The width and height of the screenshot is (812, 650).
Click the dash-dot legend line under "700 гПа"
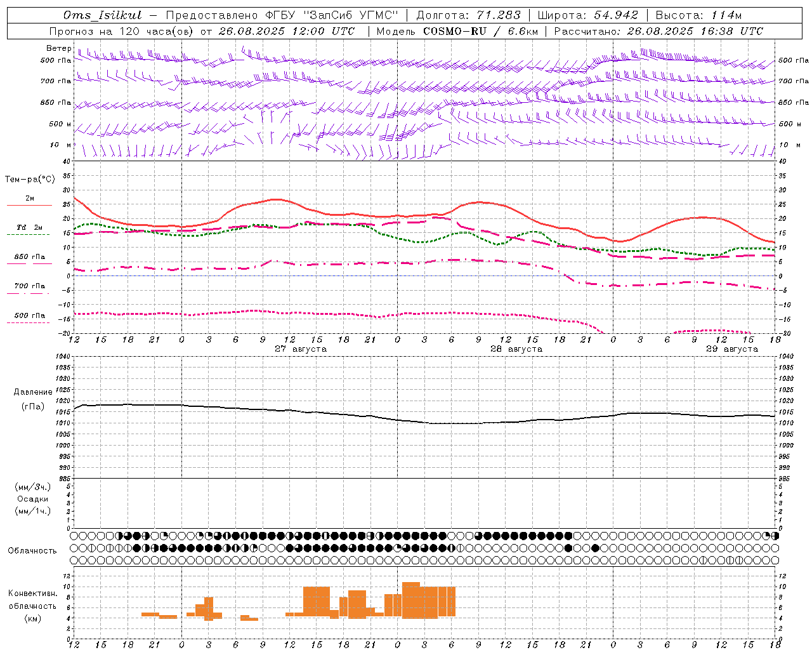coord(29,293)
